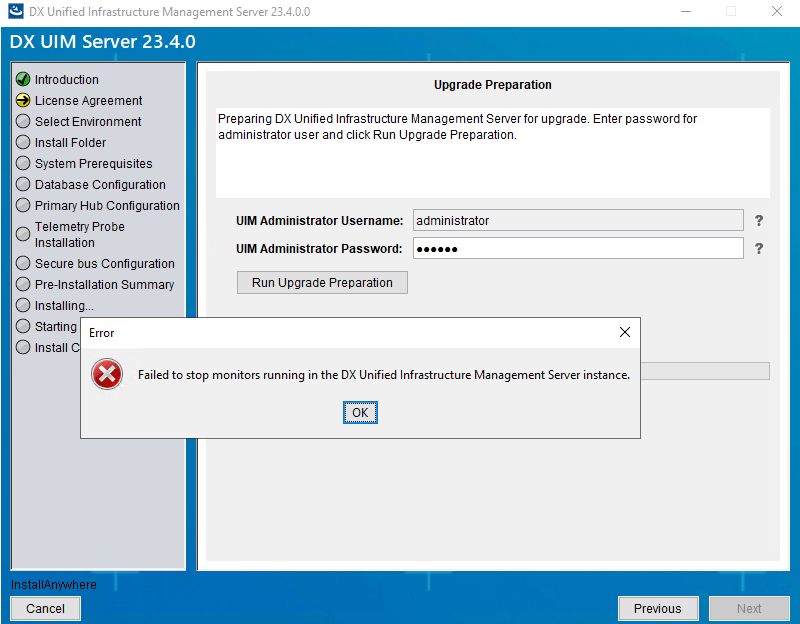Click OK in the Error dialog
The height and width of the screenshot is (624, 800).
(x=360, y=412)
